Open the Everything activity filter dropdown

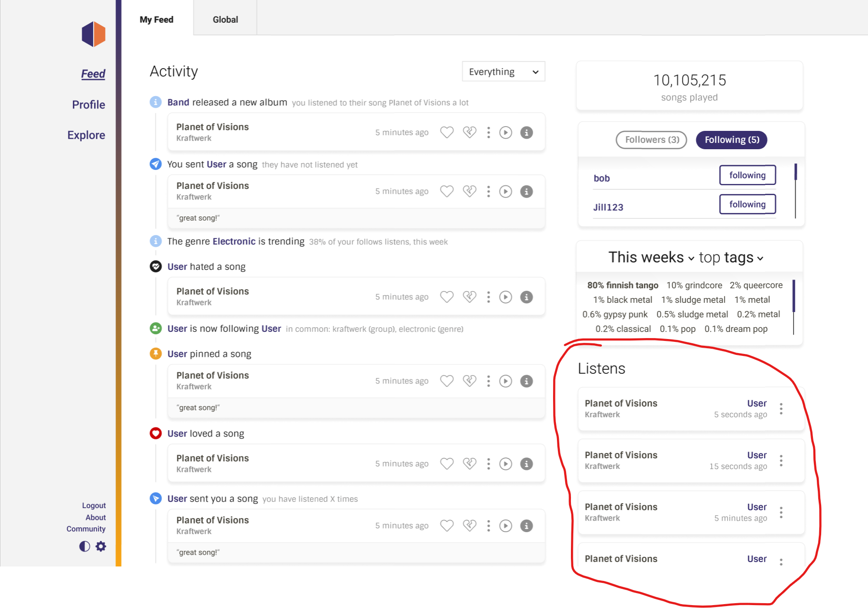click(503, 71)
